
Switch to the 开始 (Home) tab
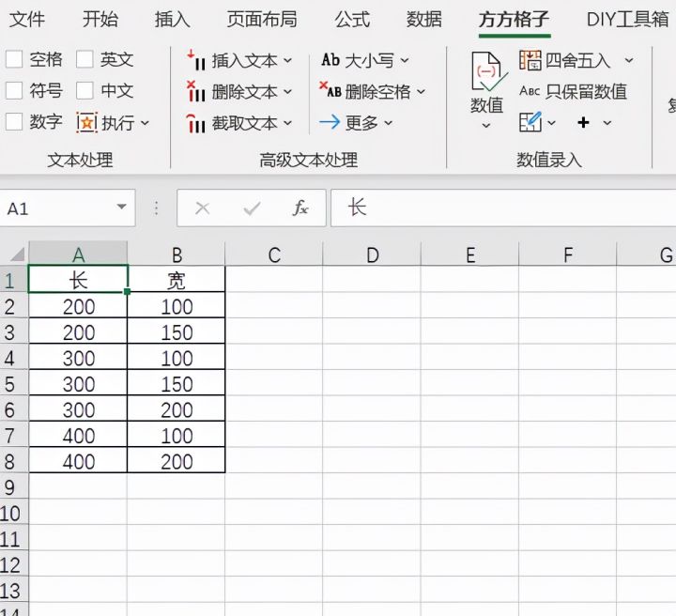point(100,20)
